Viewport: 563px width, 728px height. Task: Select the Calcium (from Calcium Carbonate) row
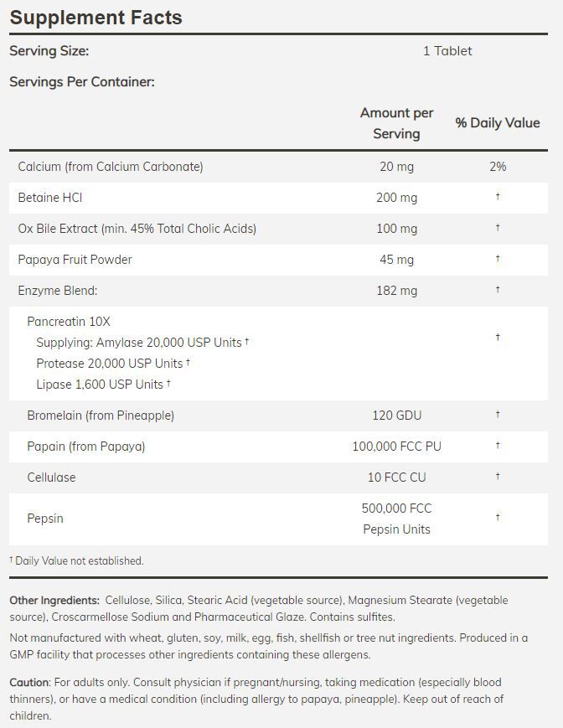pos(111,167)
